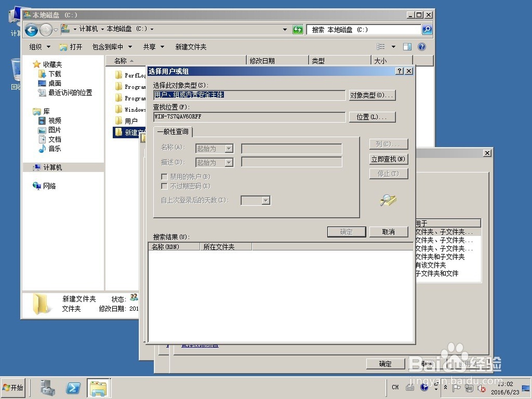Viewport: 532px width, 399px height.
Task: Check the 不过期密码 option
Action: pos(164,186)
